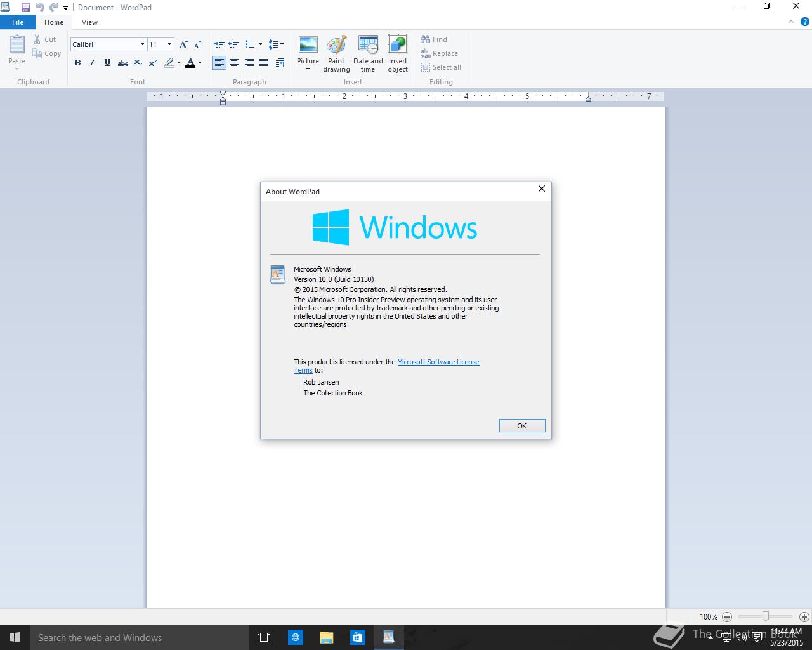
Task: Shrink font size with the A-down icon
Action: [x=197, y=44]
